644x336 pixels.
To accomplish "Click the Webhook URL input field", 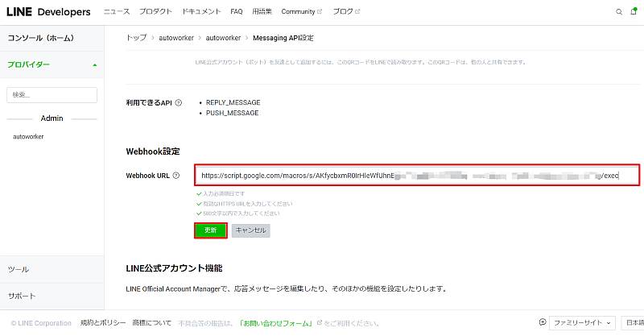I will [x=417, y=175].
